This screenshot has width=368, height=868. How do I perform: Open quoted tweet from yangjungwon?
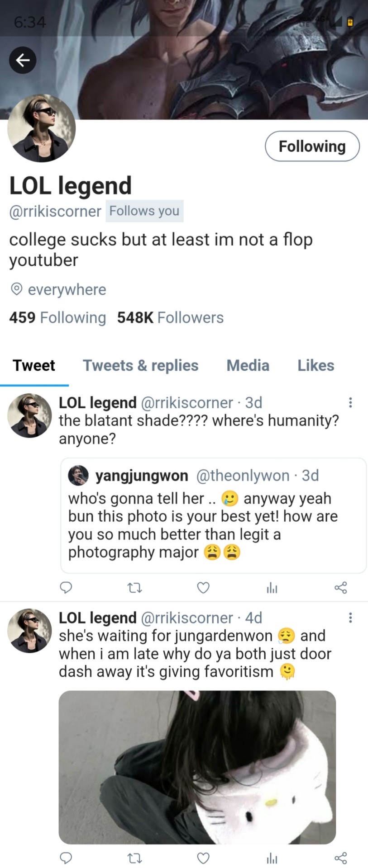point(213,515)
